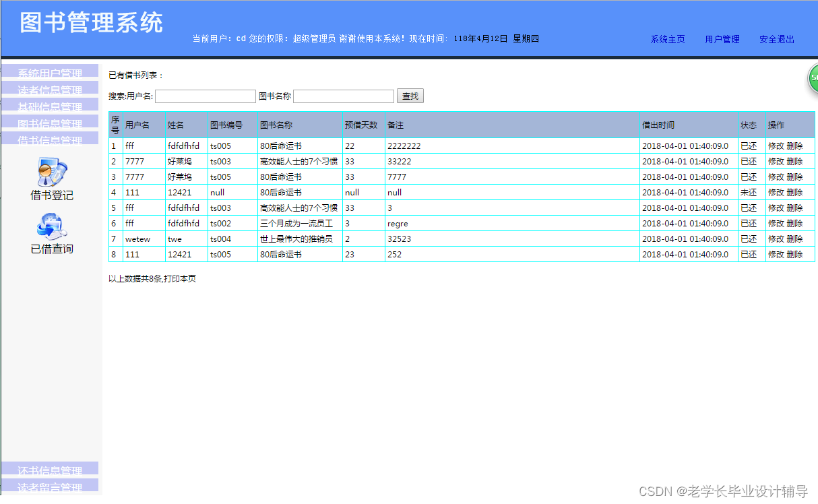Go to 系统主页 in the top navigation
818x504 pixels.
tap(668, 39)
